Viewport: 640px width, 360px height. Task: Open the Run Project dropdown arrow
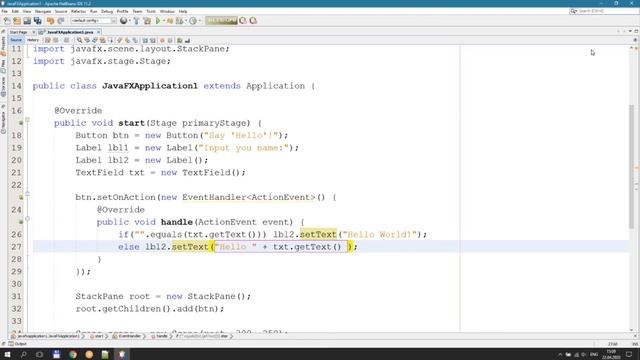(164, 20)
